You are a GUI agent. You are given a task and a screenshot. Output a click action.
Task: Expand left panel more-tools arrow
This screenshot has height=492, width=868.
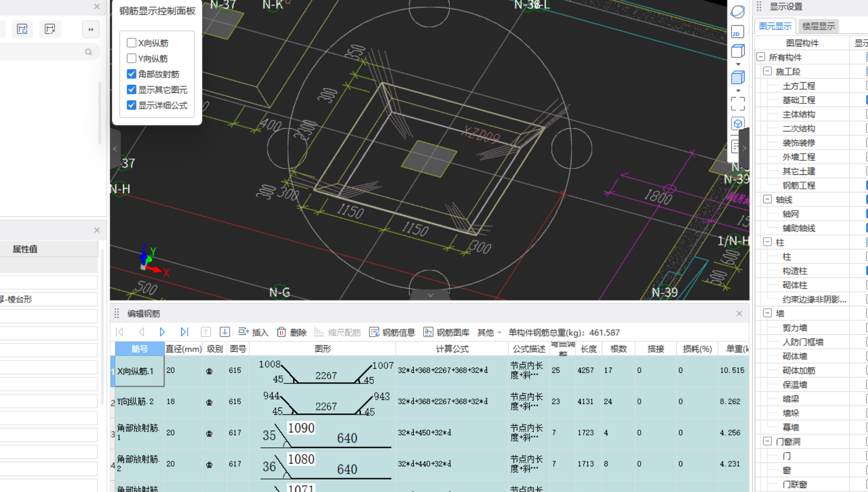coord(91,29)
